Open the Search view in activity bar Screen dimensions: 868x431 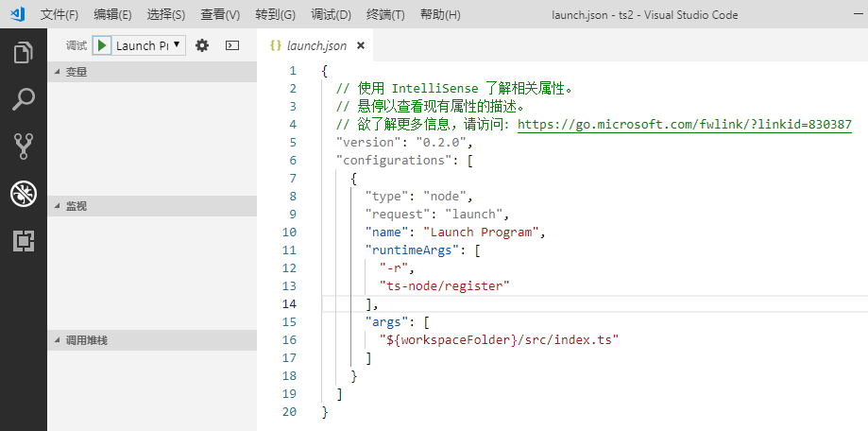[24, 100]
